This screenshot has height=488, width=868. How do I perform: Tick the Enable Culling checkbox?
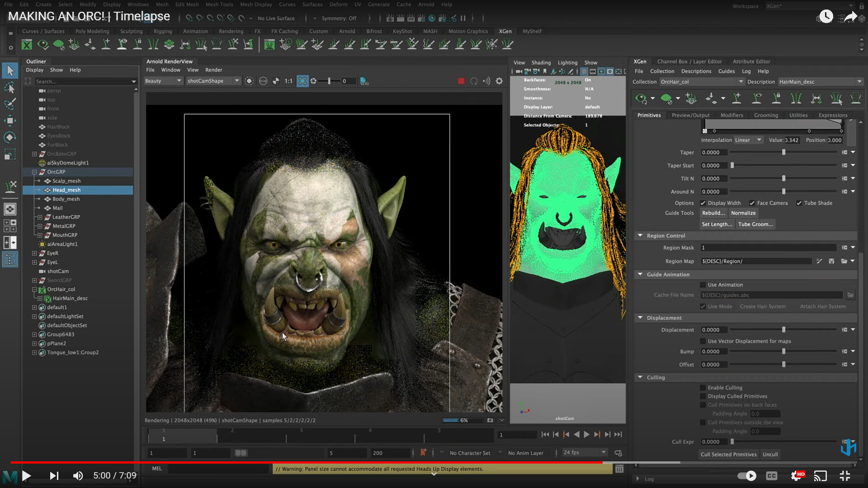pos(703,388)
